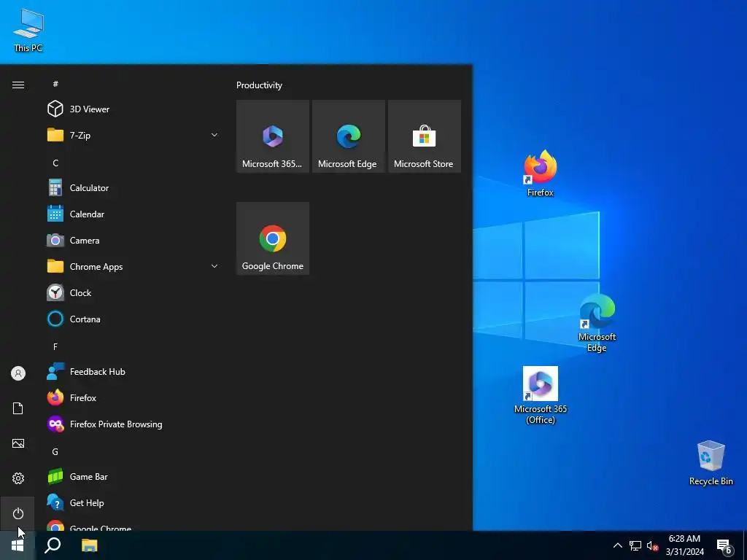
Task: Click the Productivity group header
Action: (259, 85)
